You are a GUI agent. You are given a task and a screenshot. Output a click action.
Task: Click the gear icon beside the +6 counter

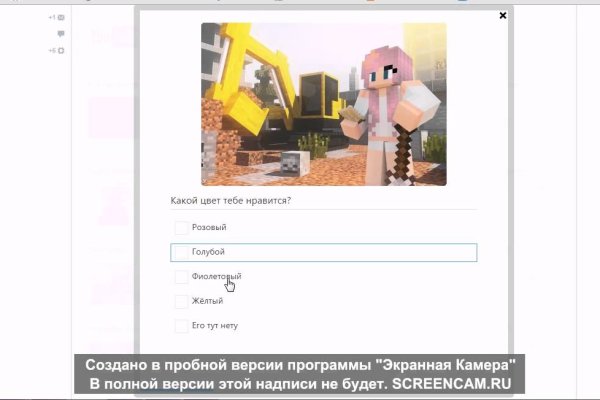click(61, 50)
